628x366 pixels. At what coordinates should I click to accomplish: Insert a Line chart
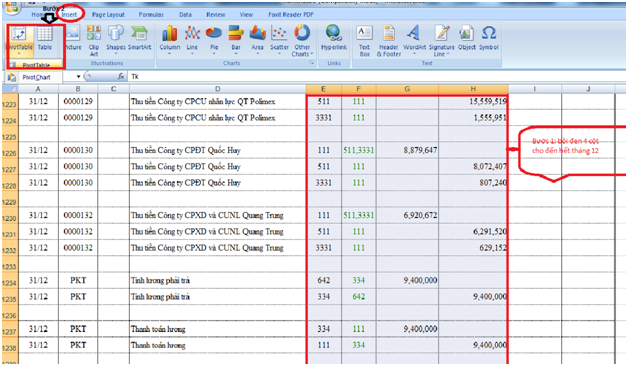[x=192, y=39]
